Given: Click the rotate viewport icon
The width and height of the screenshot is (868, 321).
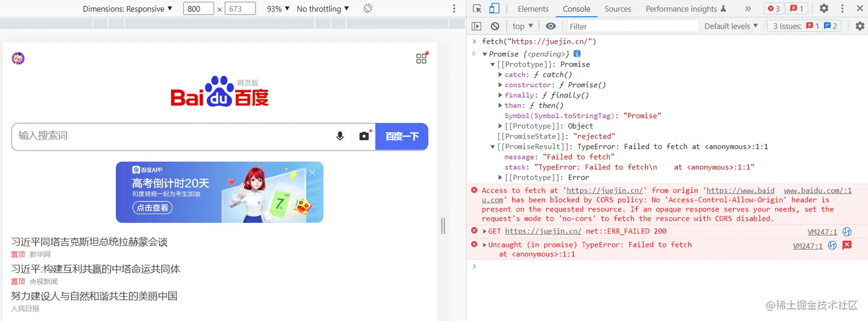Looking at the screenshot, I should pyautogui.click(x=368, y=9).
